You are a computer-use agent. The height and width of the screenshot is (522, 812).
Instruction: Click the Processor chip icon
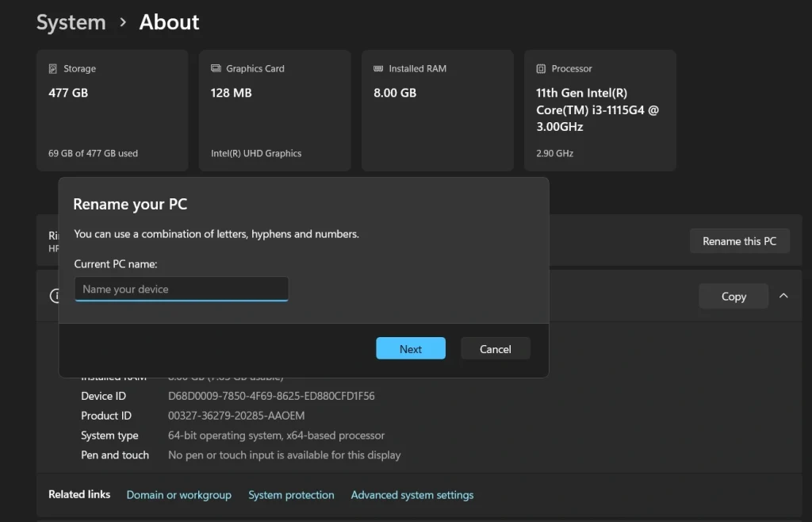(541, 69)
